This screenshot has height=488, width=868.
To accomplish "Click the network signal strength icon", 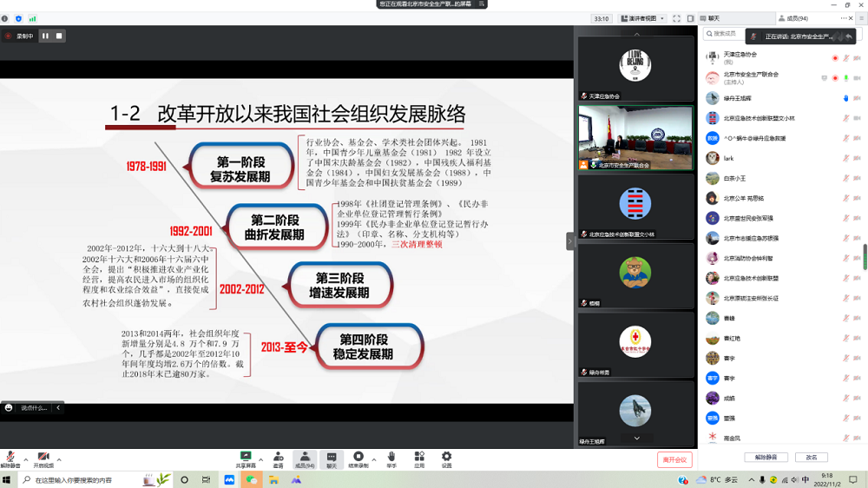I will tap(32, 18).
